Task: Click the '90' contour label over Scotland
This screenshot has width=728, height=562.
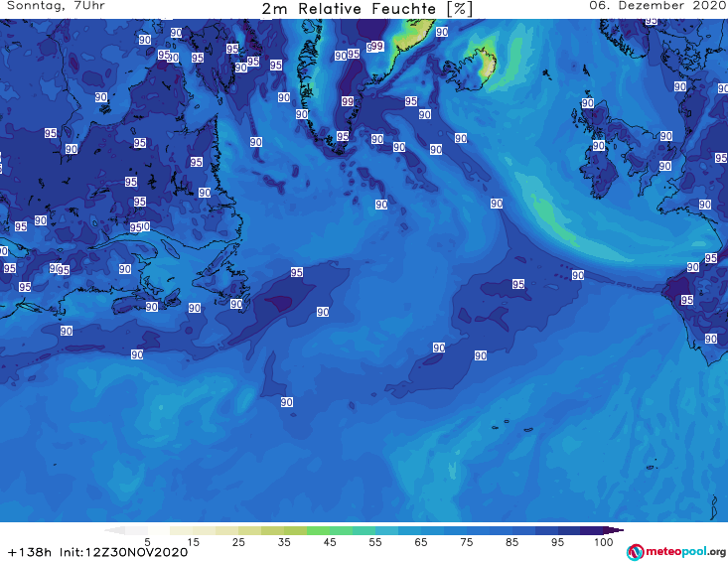Action: pos(588,103)
